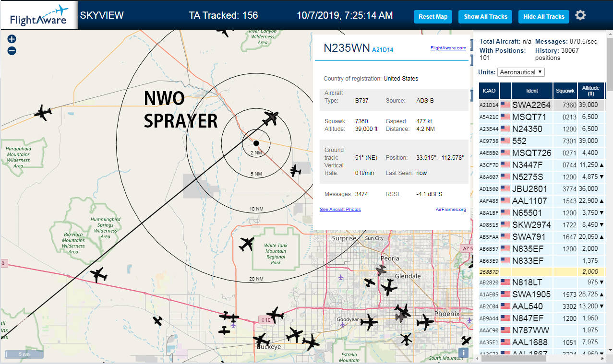The width and height of the screenshot is (613, 364).
Task: Select the row with ident 552
Action: tap(541, 141)
